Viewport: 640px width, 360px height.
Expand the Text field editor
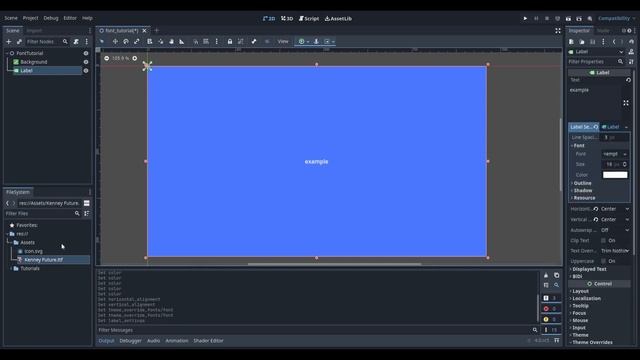tap(626, 103)
